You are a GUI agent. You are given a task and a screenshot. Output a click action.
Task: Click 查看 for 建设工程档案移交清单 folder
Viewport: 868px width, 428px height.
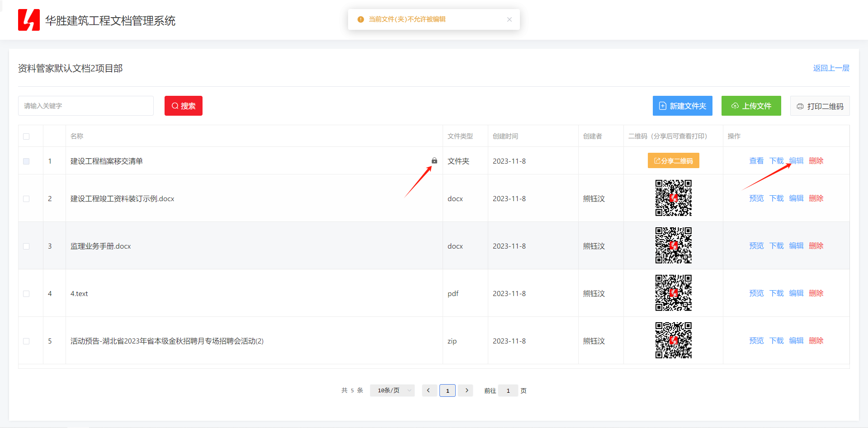click(756, 161)
